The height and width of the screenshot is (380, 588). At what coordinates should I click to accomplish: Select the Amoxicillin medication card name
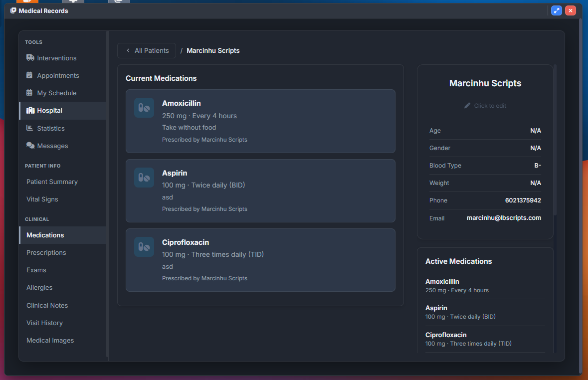(x=181, y=103)
